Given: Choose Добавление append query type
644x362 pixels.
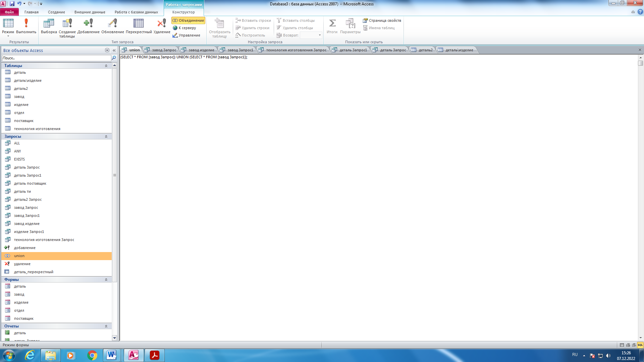Looking at the screenshot, I should [89, 26].
